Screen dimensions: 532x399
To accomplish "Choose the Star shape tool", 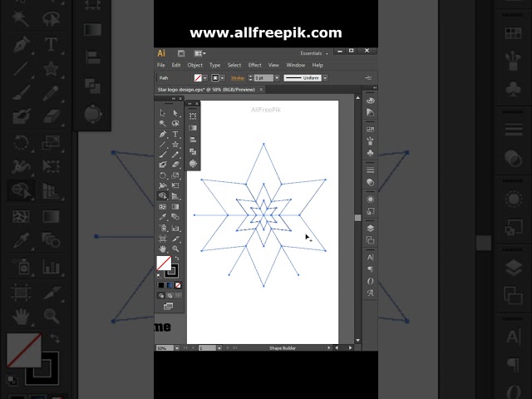I will [175, 145].
